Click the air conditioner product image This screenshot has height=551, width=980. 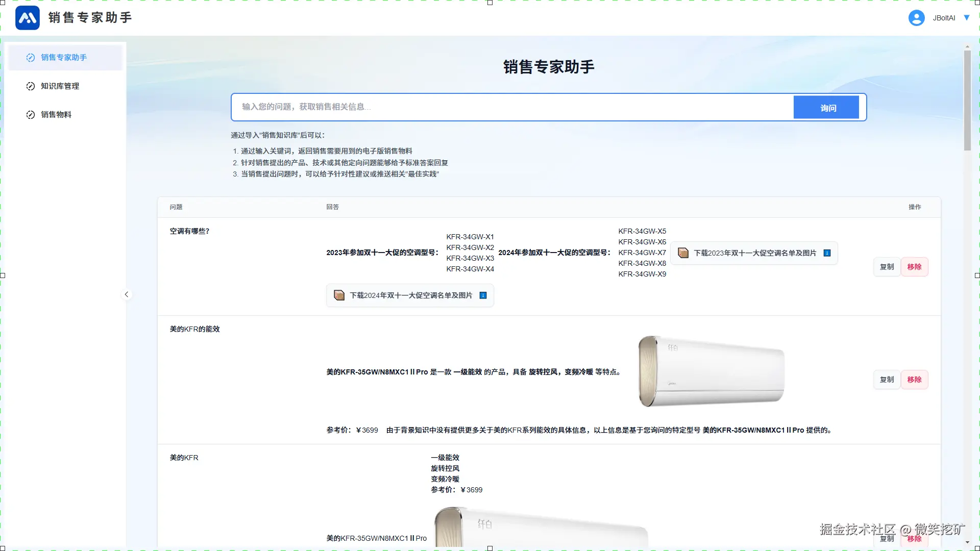(x=711, y=371)
